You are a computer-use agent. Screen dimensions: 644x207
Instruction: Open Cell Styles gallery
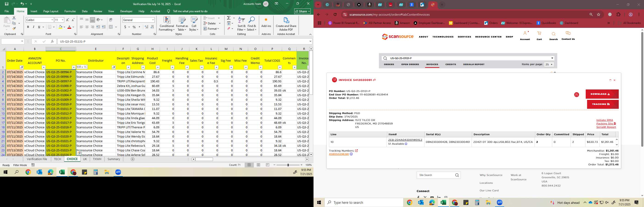[194, 24]
